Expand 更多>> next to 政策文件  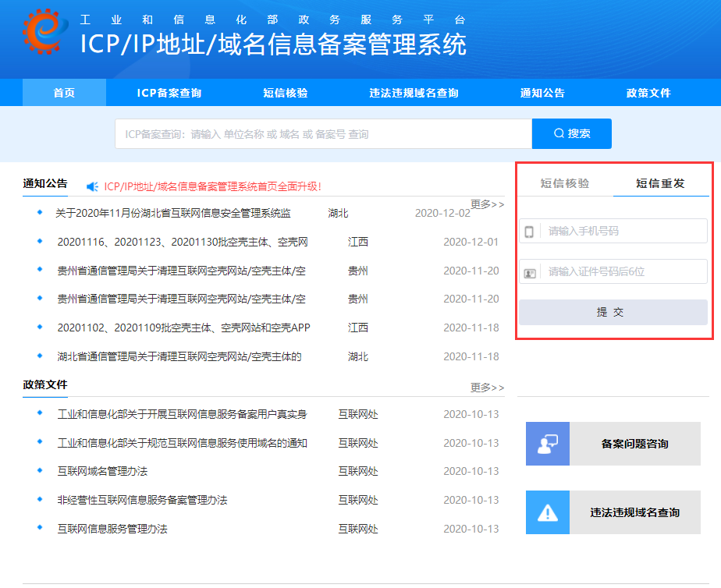(x=487, y=388)
